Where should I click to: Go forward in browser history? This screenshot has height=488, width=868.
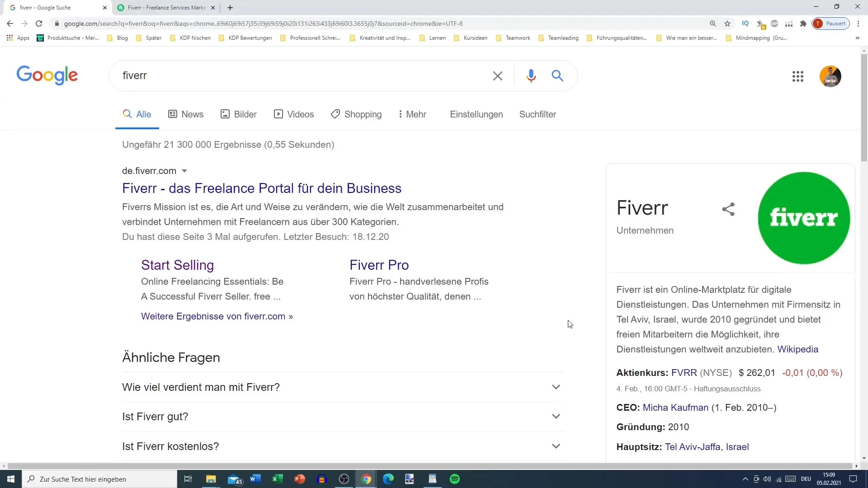click(24, 23)
